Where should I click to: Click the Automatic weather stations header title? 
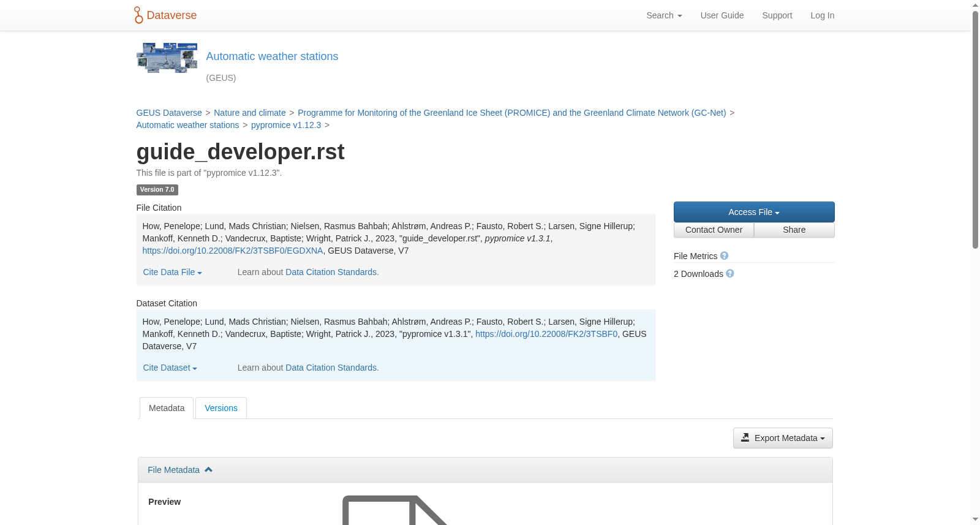[x=272, y=56]
